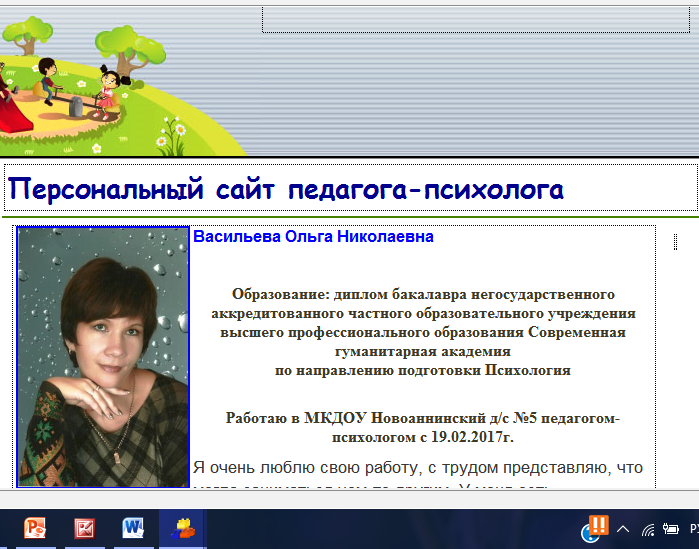Viewport: 699px width, 549px height.
Task: Click the name "Васильева Ольга Николаевна"
Action: tap(313, 238)
